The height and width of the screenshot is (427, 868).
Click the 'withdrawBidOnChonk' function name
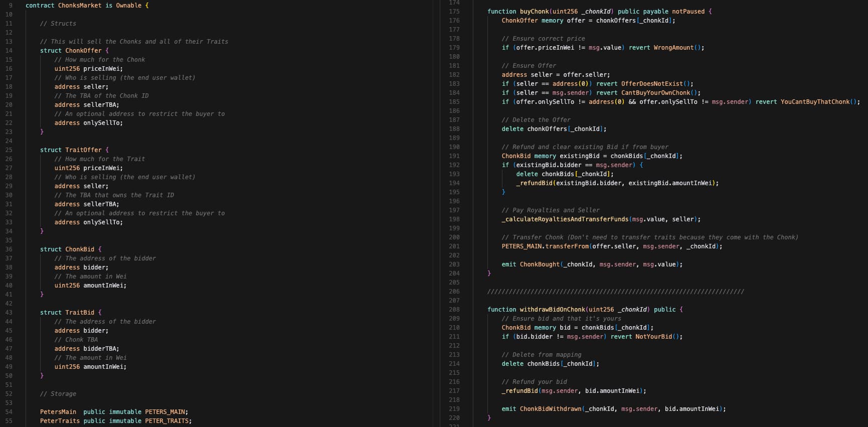(x=552, y=310)
